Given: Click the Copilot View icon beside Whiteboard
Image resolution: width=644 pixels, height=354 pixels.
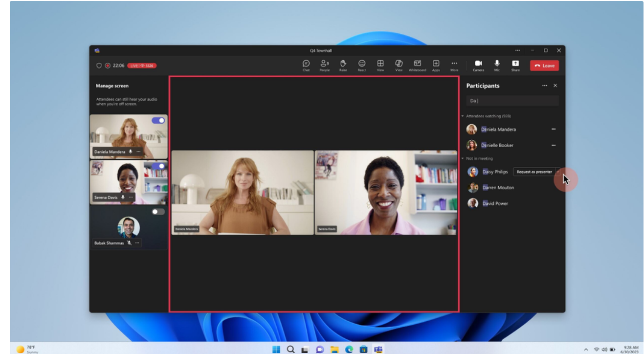Looking at the screenshot, I should tap(399, 66).
